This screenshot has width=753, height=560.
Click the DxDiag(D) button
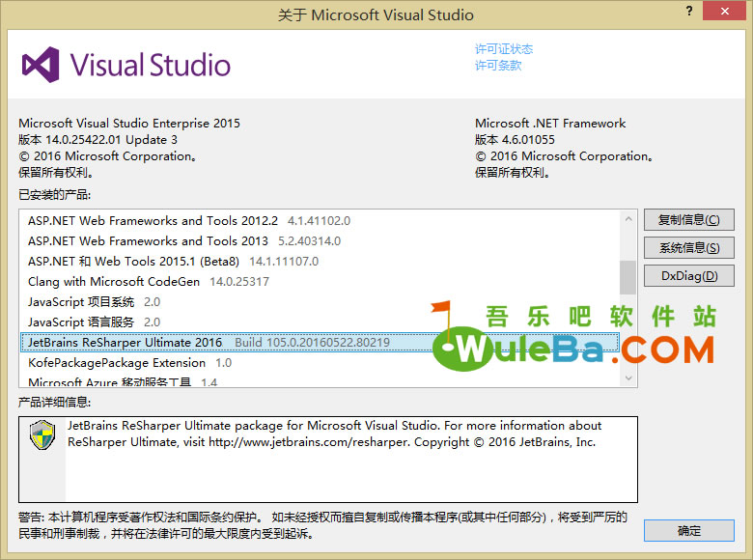[x=688, y=276]
